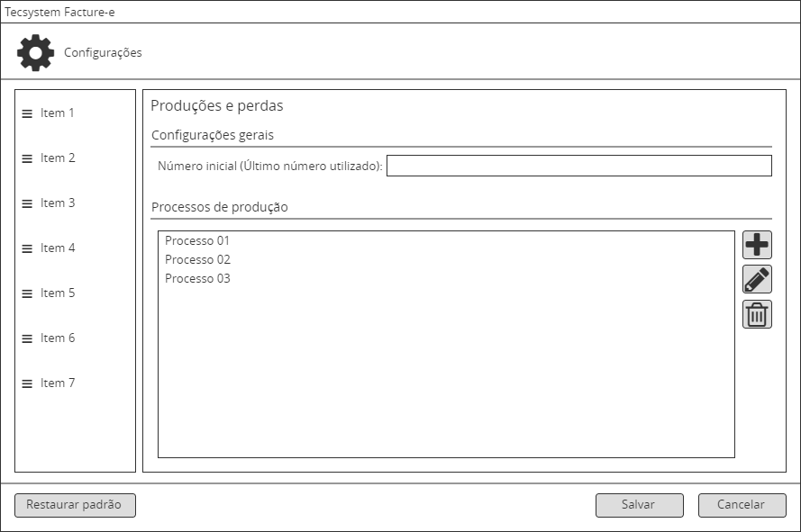Click the Configurações gear icon
The image size is (801, 532).
[x=34, y=52]
